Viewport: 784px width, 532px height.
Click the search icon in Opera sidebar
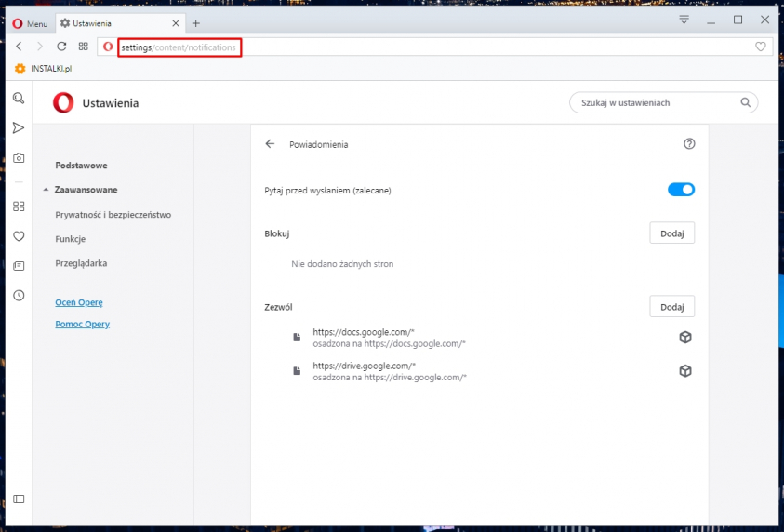click(19, 98)
